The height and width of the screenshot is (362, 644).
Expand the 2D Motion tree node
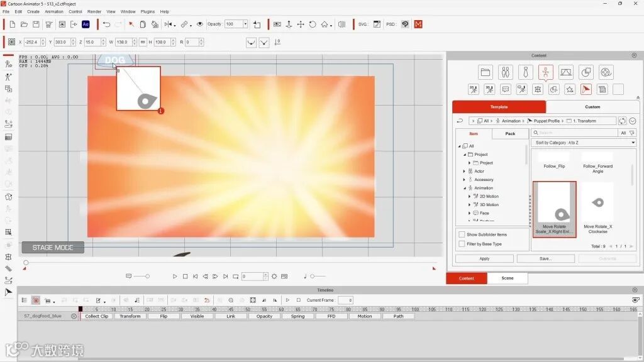[469, 196]
